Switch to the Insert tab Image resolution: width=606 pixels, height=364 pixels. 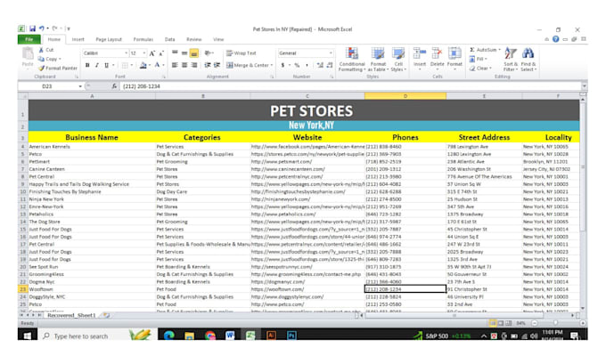click(x=78, y=39)
